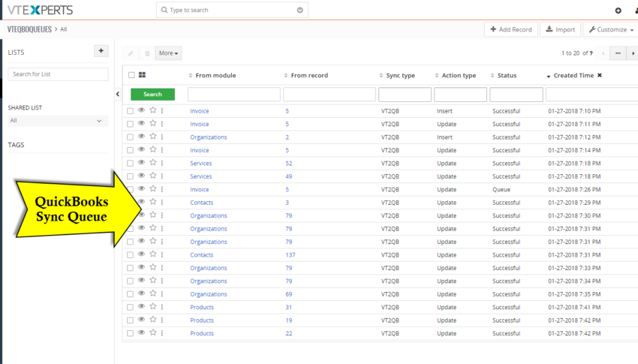Click the Import button
Screen dimensions: 638x364
coord(560,30)
